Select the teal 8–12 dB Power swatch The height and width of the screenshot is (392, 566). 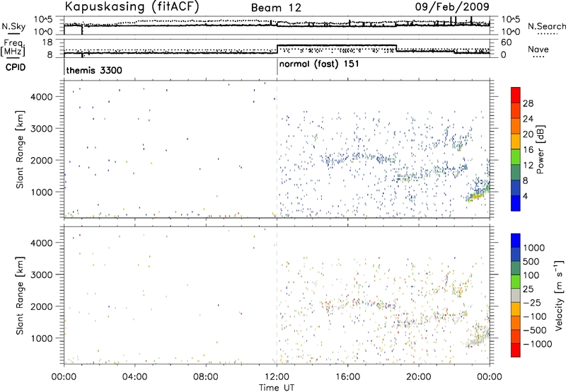516,172
